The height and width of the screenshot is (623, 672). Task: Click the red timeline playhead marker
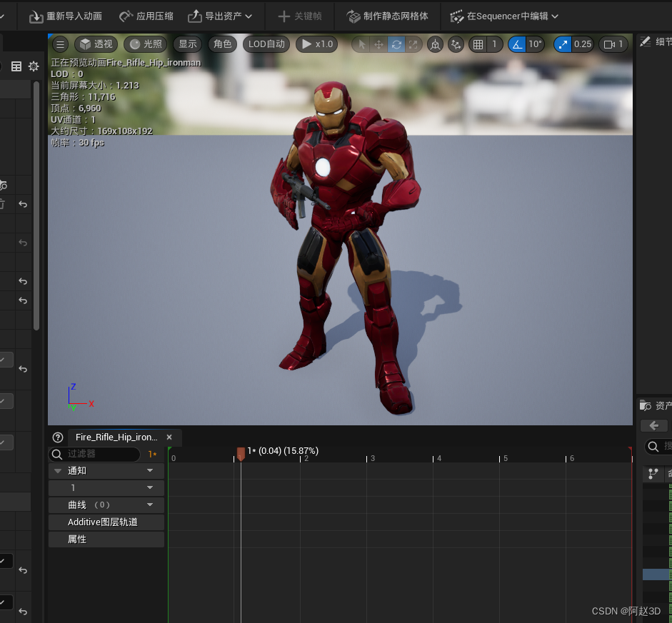241,454
